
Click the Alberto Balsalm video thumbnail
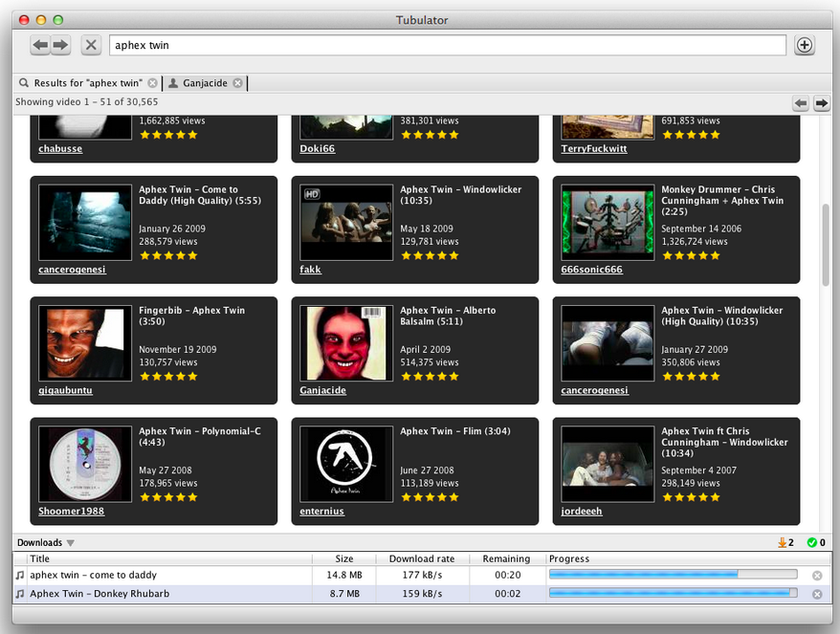point(346,343)
